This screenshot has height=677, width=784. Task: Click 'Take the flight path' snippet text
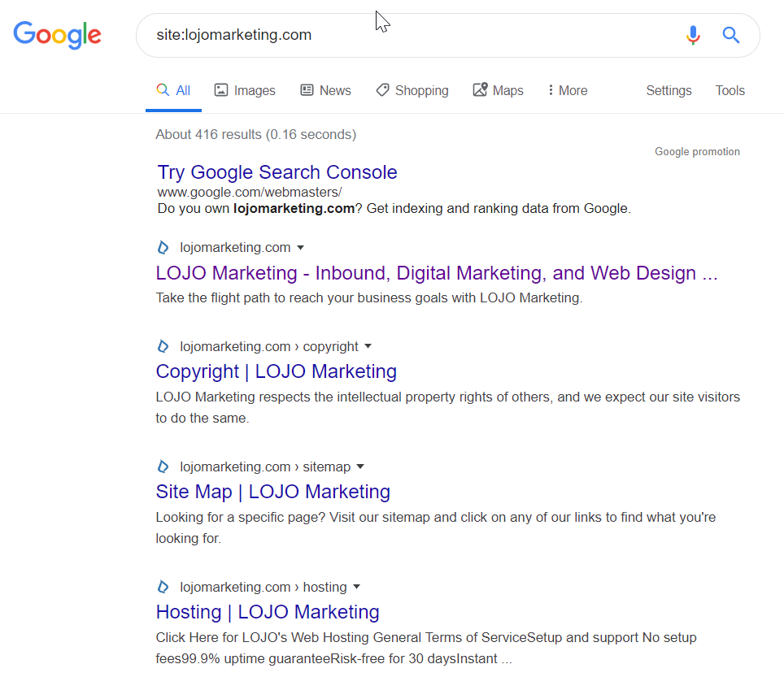click(369, 297)
